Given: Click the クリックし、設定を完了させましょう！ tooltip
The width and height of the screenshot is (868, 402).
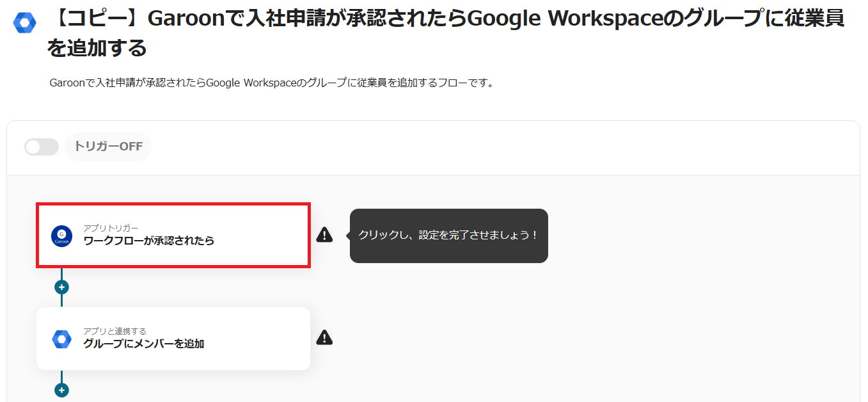Looking at the screenshot, I should point(449,236).
